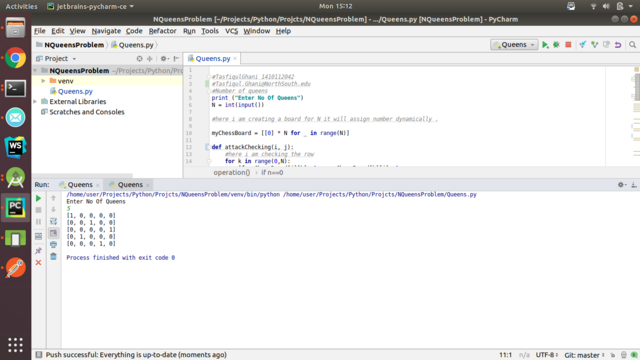Launch Chrome from the Ubuntu dock

click(16, 58)
